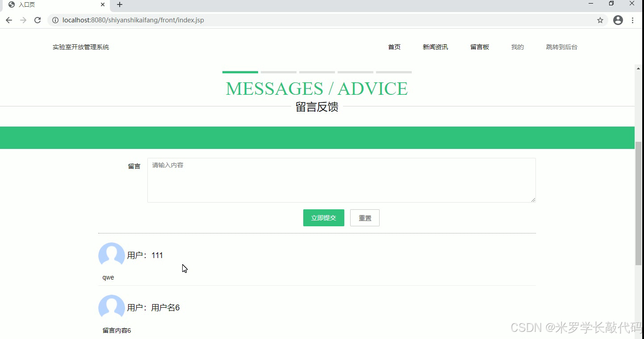This screenshot has height=339, width=644.
Task: Submit the message with 立即提交
Action: 323,218
